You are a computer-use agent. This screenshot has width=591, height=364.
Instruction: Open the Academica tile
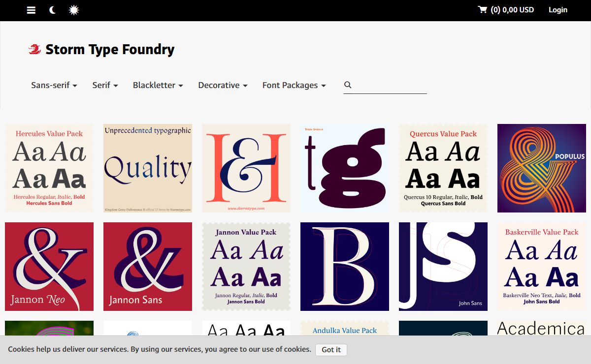pos(542,328)
